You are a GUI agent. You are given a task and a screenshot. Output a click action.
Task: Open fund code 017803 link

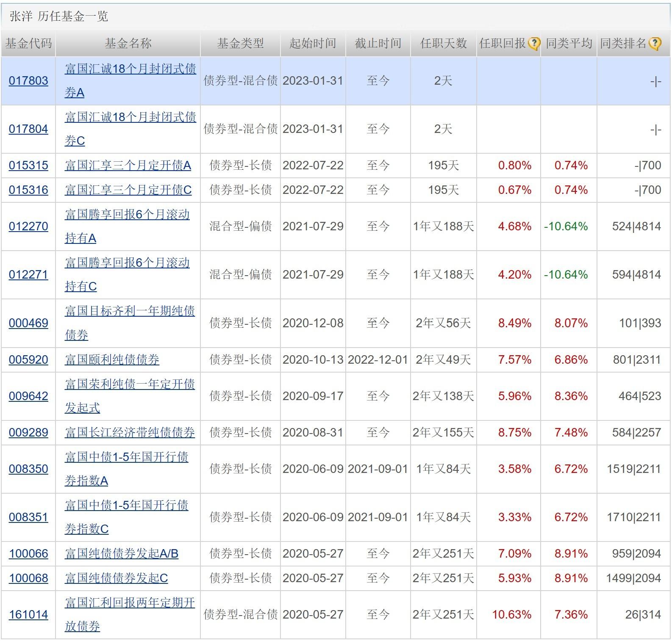[28, 81]
